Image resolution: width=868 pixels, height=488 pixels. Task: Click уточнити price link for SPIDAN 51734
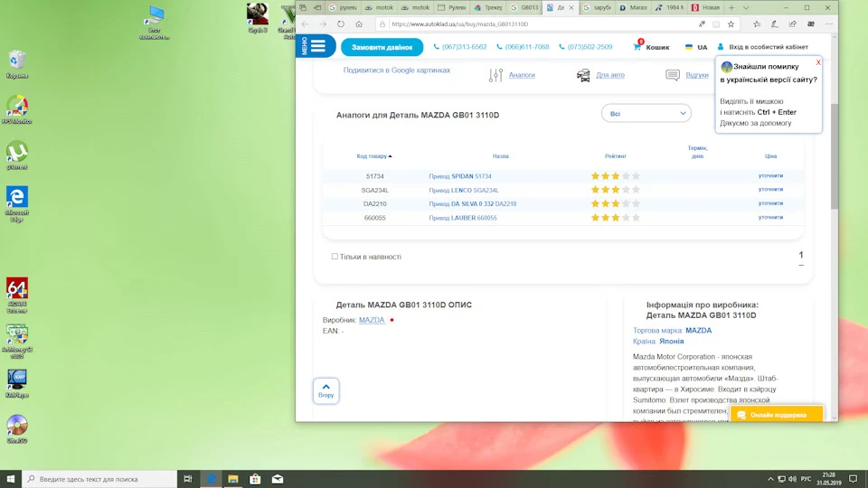pos(770,175)
